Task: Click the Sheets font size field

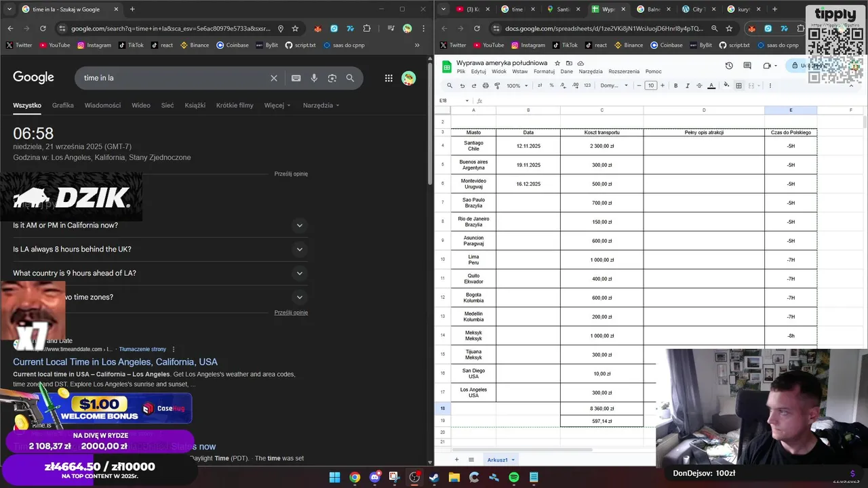Action: (x=651, y=85)
